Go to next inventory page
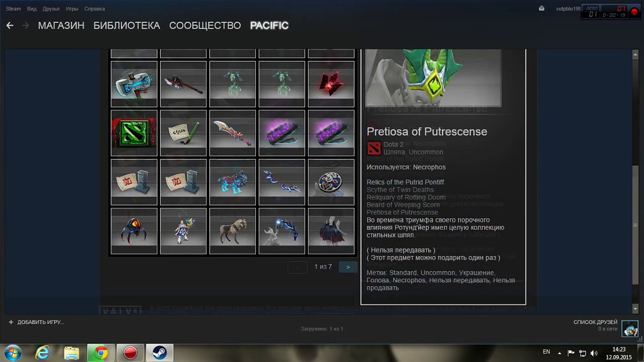This screenshot has width=644, height=362. coord(348,267)
